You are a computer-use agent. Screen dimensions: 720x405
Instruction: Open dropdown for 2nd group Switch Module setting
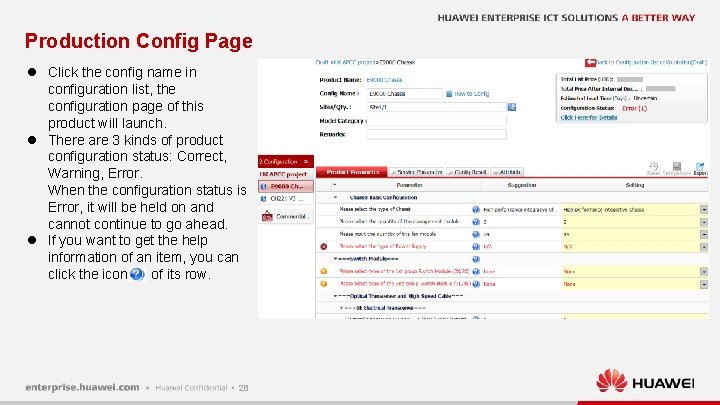[703, 284]
